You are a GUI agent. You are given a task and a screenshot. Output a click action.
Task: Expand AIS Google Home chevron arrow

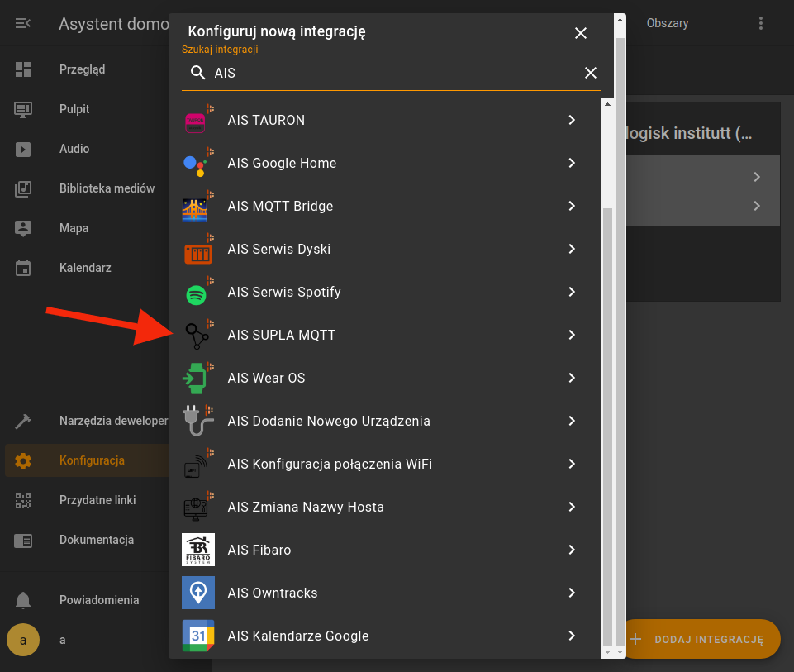click(x=572, y=163)
